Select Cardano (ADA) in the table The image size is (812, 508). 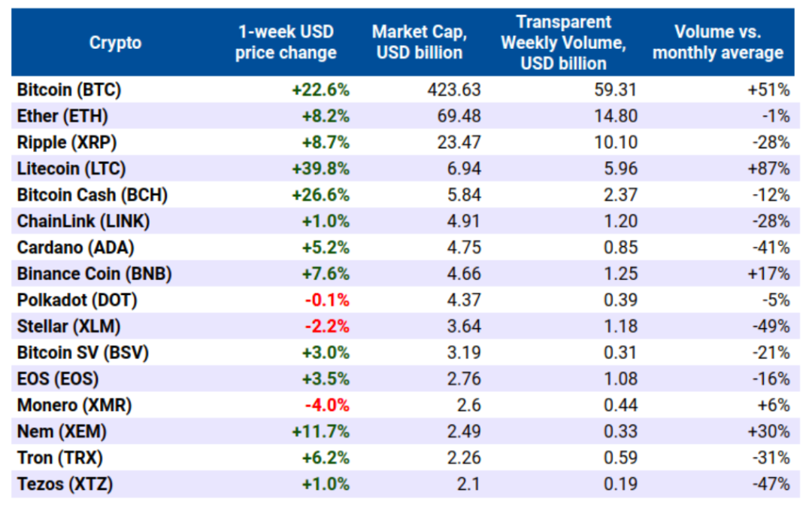coord(76,248)
